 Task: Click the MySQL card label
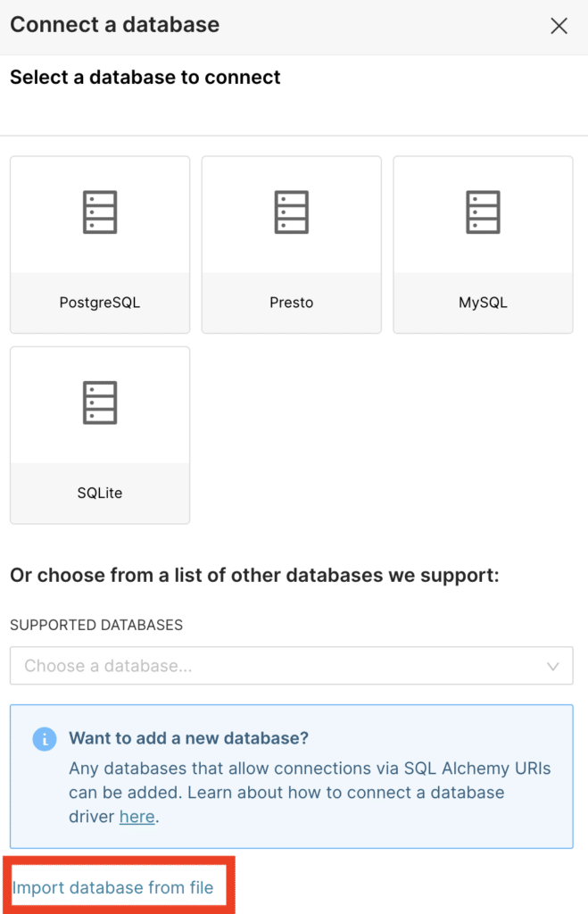482,303
